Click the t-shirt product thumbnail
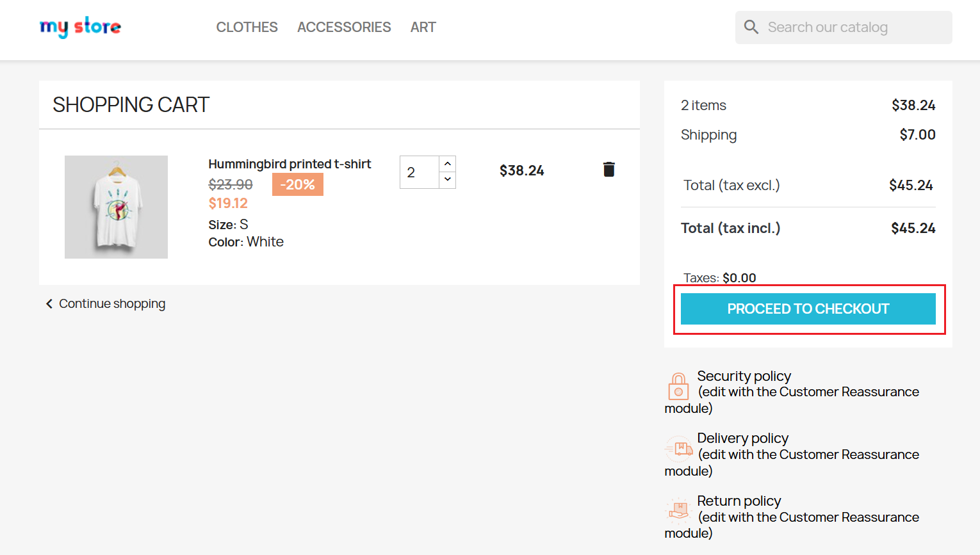Viewport: 980px width, 555px height. [x=116, y=207]
